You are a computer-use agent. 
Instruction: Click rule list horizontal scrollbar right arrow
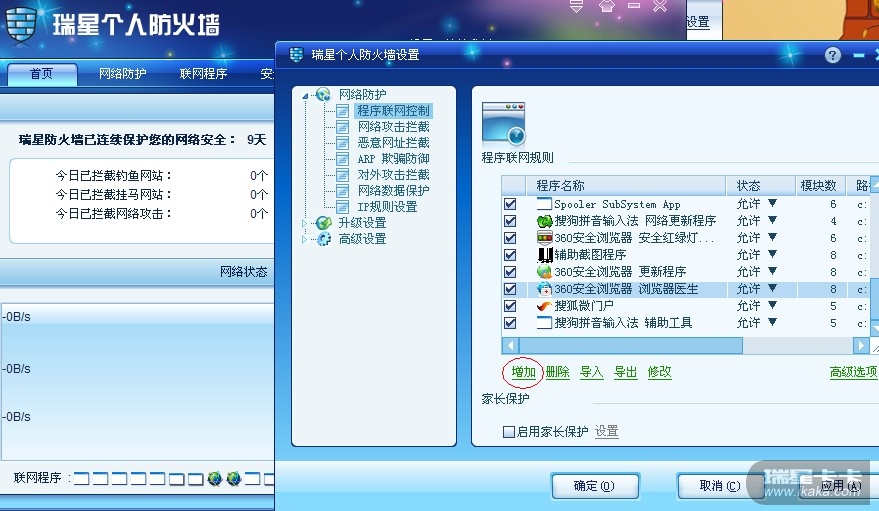point(861,346)
